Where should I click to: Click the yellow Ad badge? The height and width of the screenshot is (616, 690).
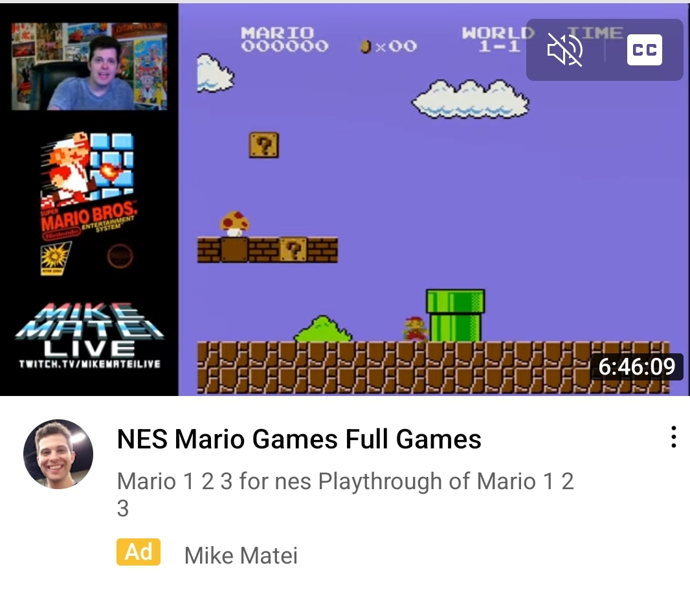[x=138, y=552]
